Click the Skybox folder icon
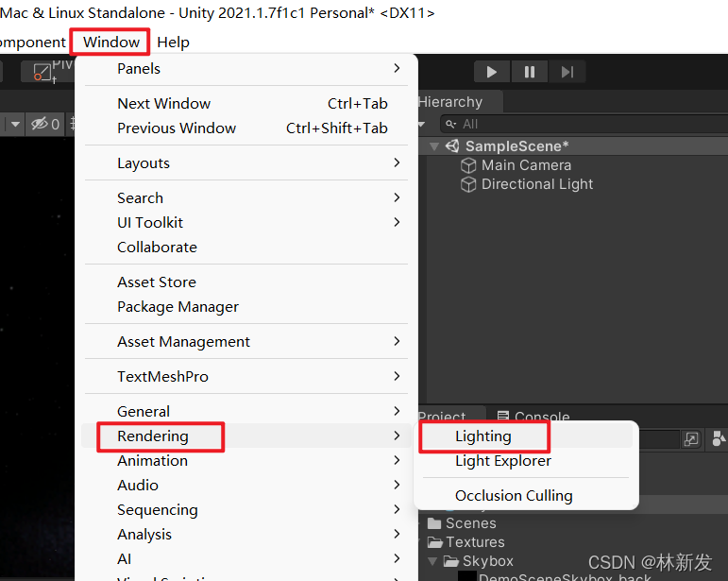The width and height of the screenshot is (728, 581). (451, 561)
